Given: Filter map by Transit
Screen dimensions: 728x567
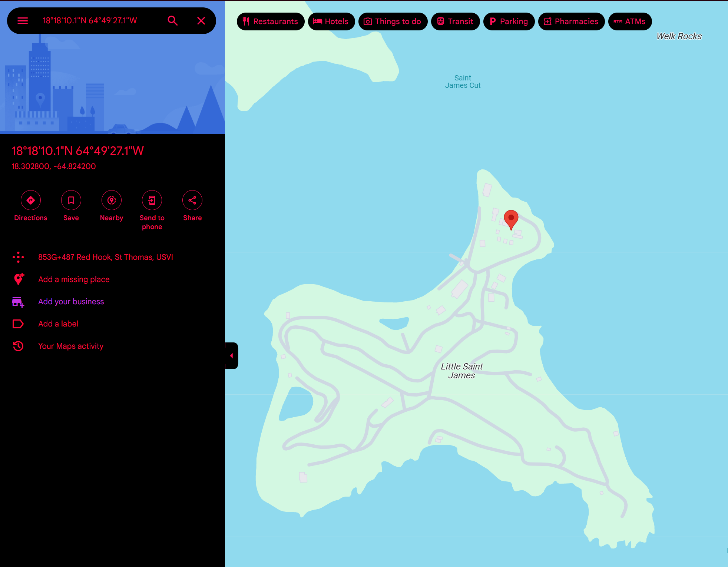Looking at the screenshot, I should pyautogui.click(x=456, y=21).
